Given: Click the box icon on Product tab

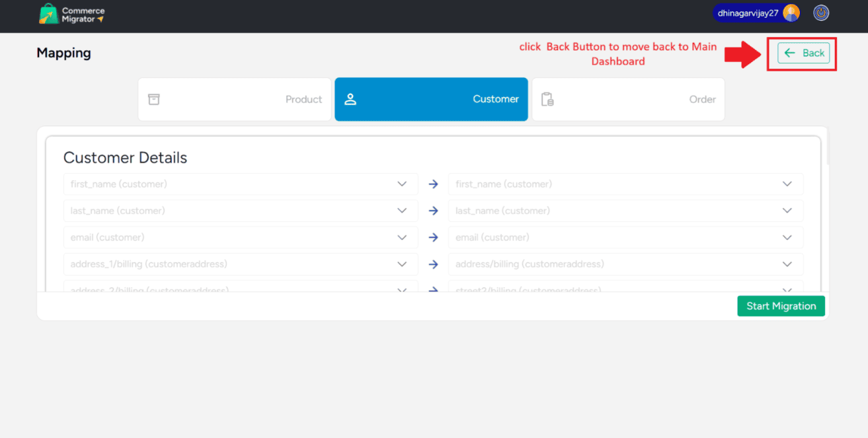Looking at the screenshot, I should tap(154, 99).
